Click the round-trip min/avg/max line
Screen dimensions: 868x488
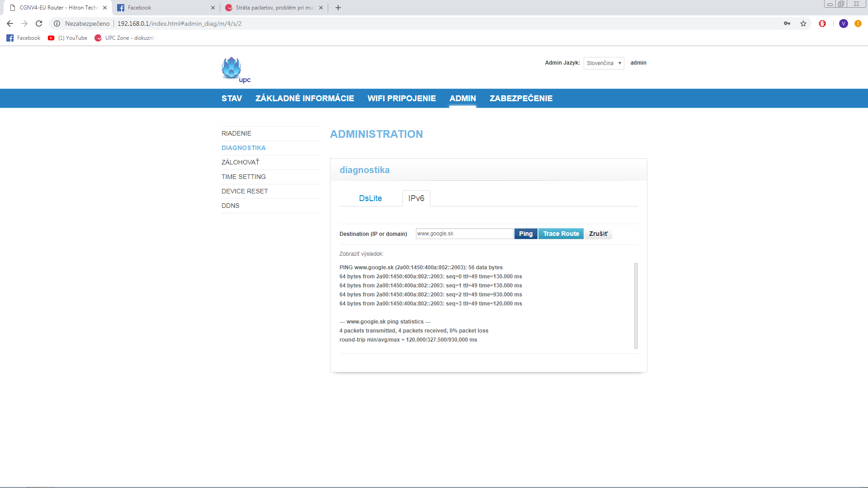click(408, 340)
